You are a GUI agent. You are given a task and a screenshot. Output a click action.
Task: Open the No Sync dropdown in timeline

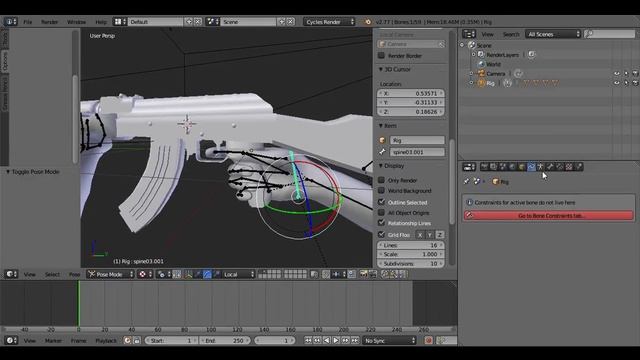[389, 340]
